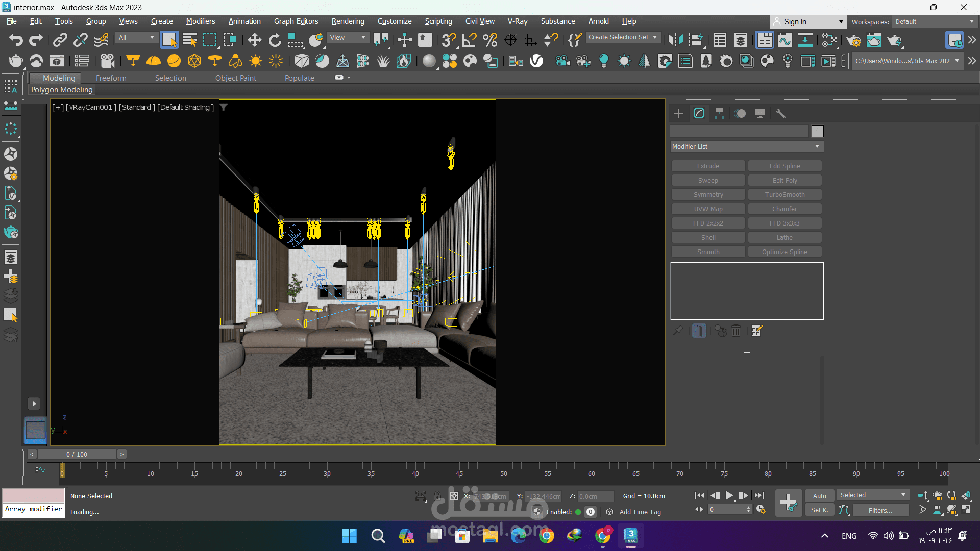Click Remove Modifier trash icon

pos(736,331)
